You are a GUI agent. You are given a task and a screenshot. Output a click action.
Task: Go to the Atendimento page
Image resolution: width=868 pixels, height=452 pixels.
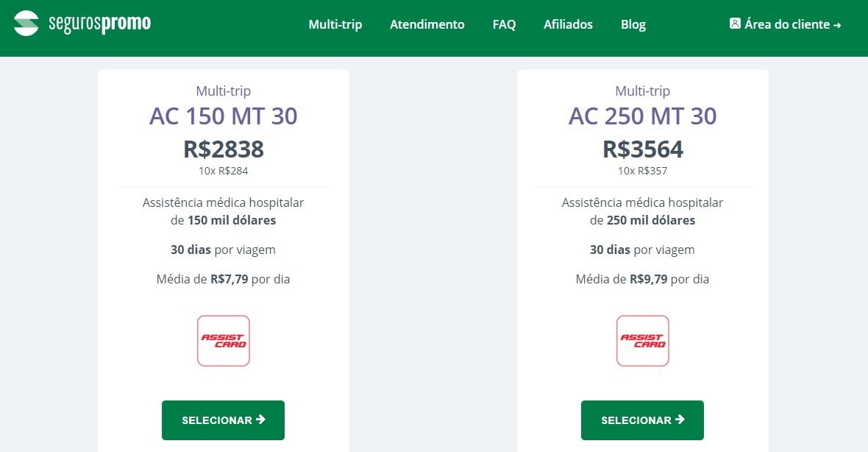tap(427, 24)
